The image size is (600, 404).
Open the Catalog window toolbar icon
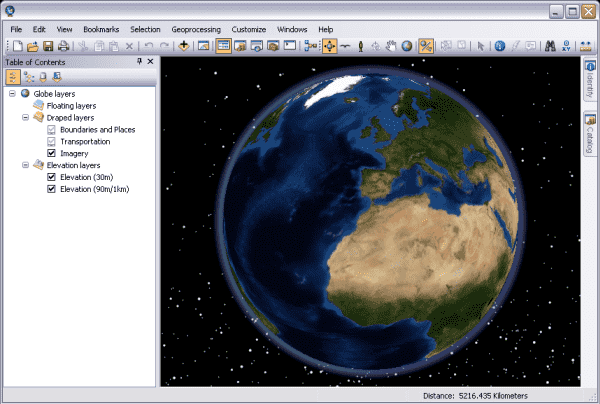click(240, 46)
